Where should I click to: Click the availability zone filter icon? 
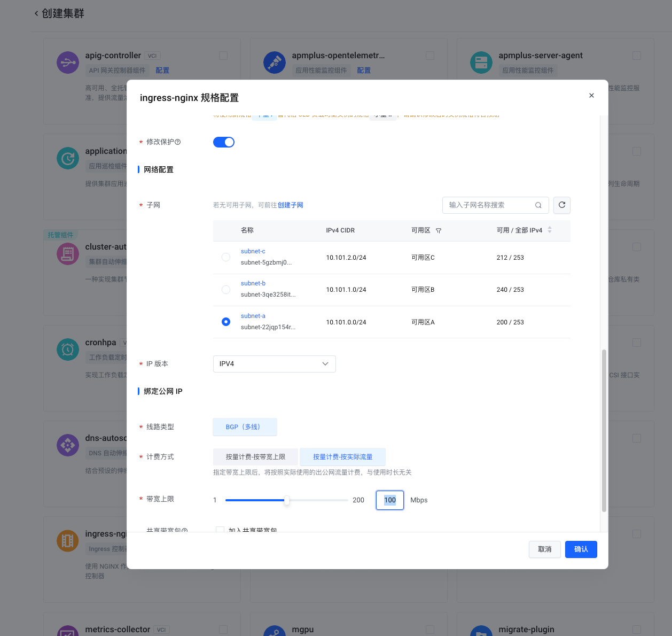pos(439,231)
